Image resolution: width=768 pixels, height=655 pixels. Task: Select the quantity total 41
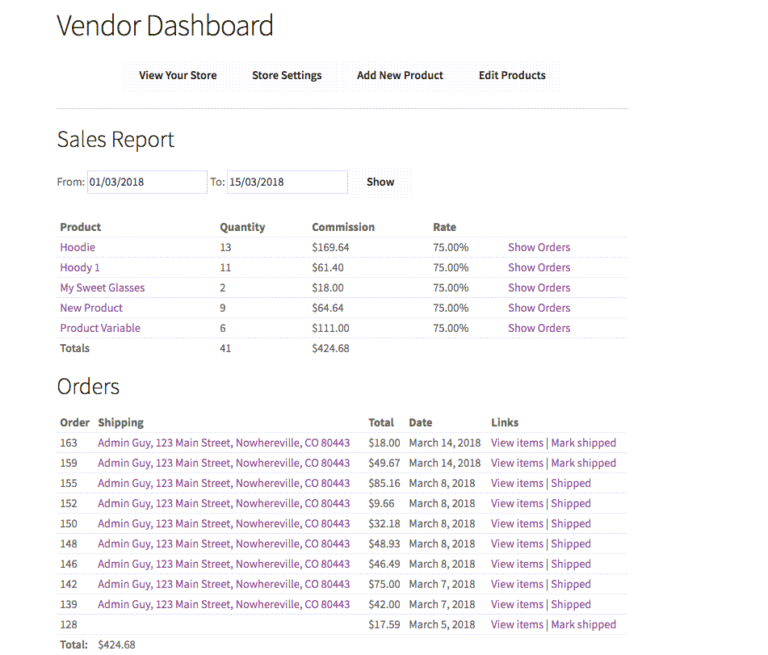coord(225,348)
